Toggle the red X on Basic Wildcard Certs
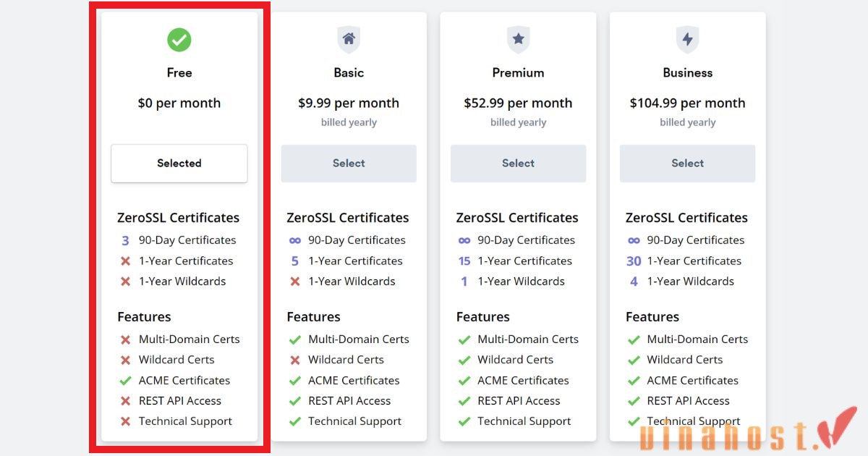868x456 pixels. coord(294,360)
